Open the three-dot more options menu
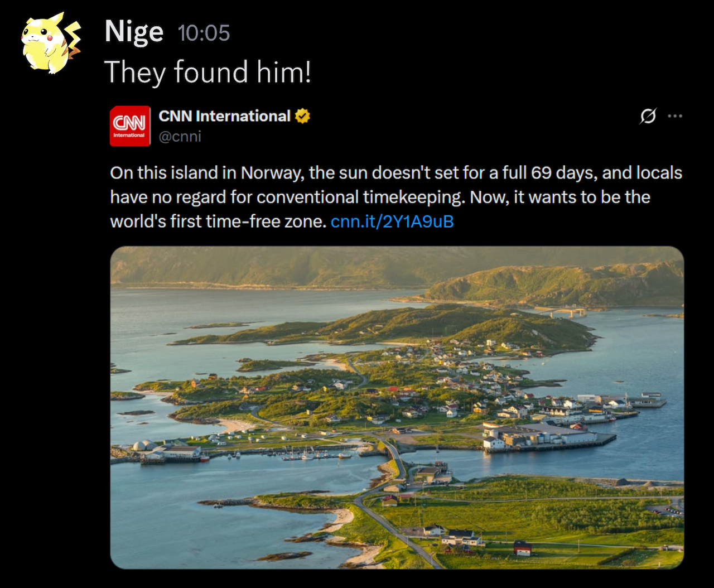The image size is (714, 588). 675,116
